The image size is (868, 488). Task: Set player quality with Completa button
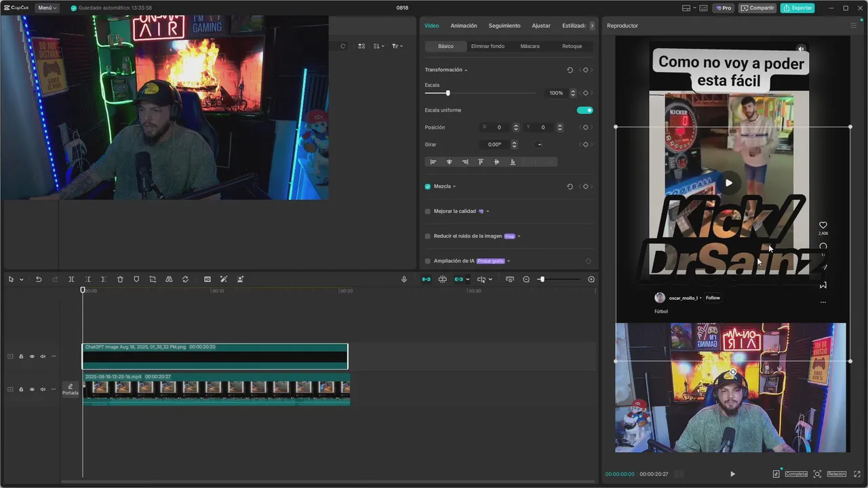(796, 474)
